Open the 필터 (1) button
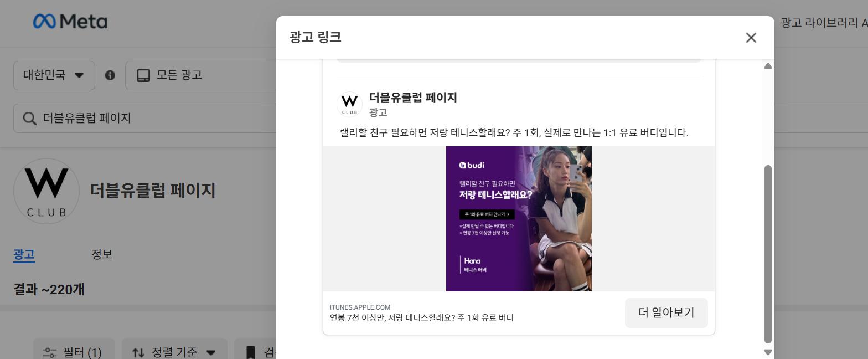The image size is (868, 359). coord(74,352)
